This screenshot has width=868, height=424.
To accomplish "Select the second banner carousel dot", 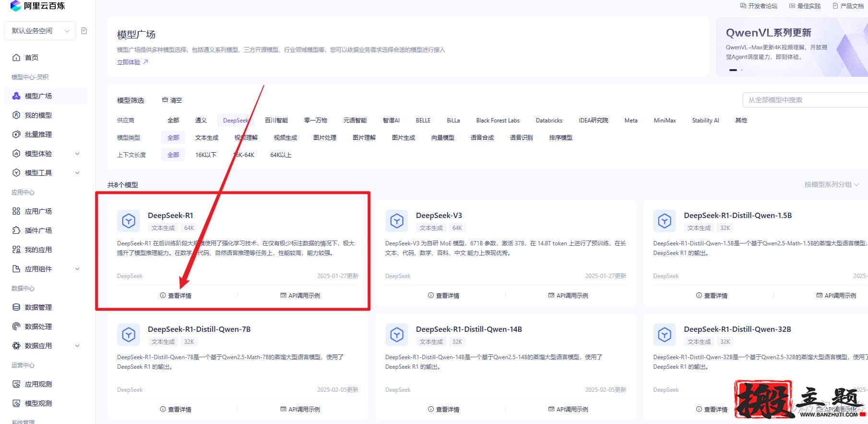I will (x=741, y=70).
